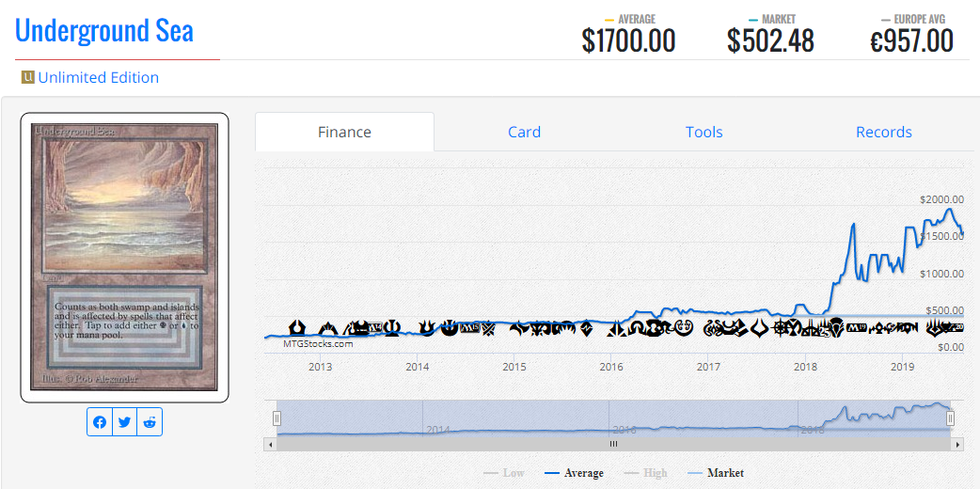980x489 pixels.
Task: Click the M14 core set marker on chart
Action: pos(375,327)
